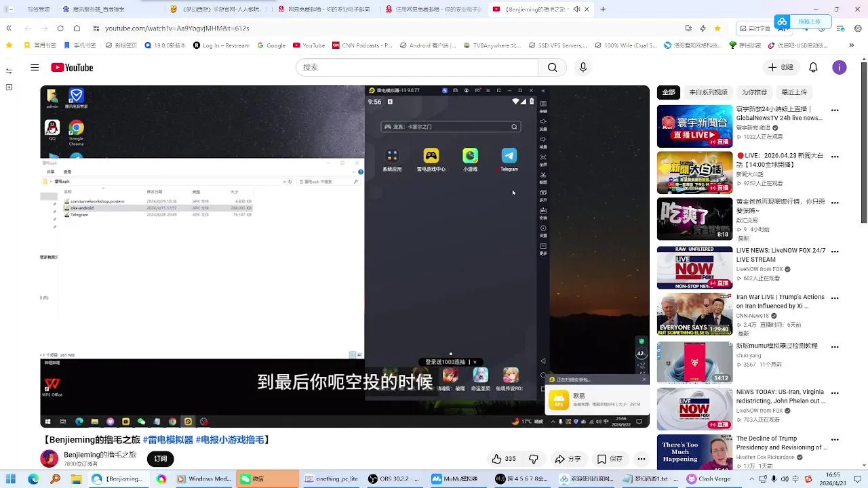Open the 寰宇新聞台 live stream thumbnail
868x488 pixels.
(694, 126)
